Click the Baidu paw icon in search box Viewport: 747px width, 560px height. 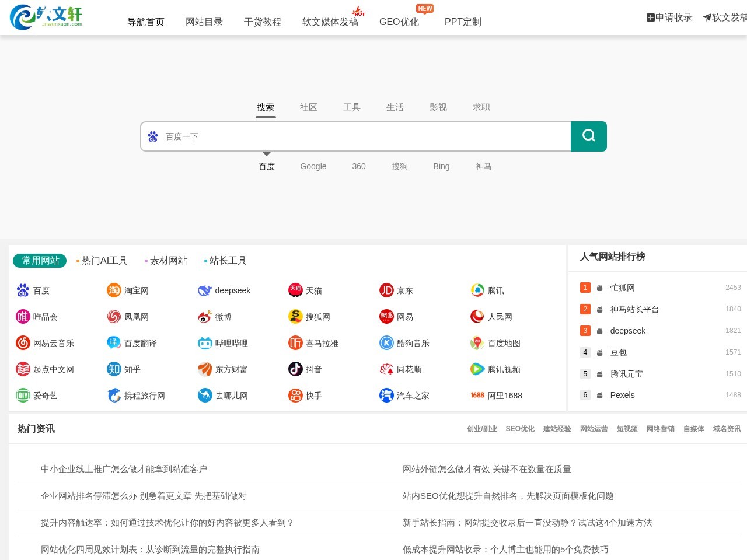(153, 136)
